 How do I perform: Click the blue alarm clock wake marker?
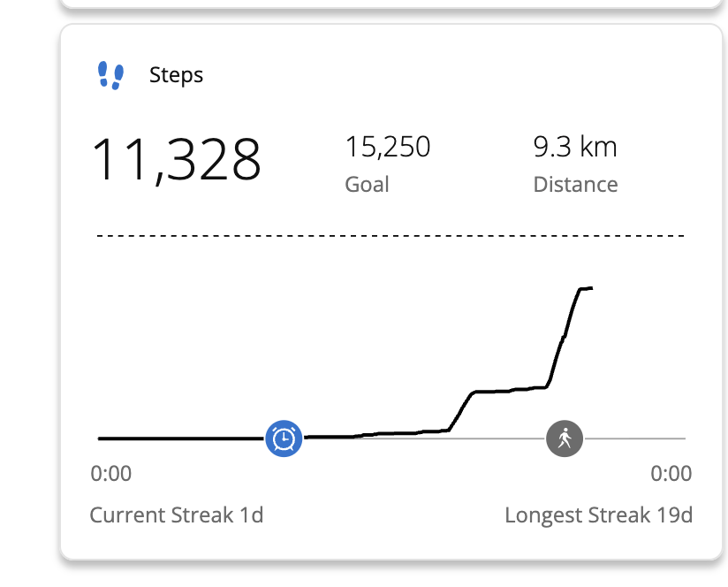click(284, 438)
